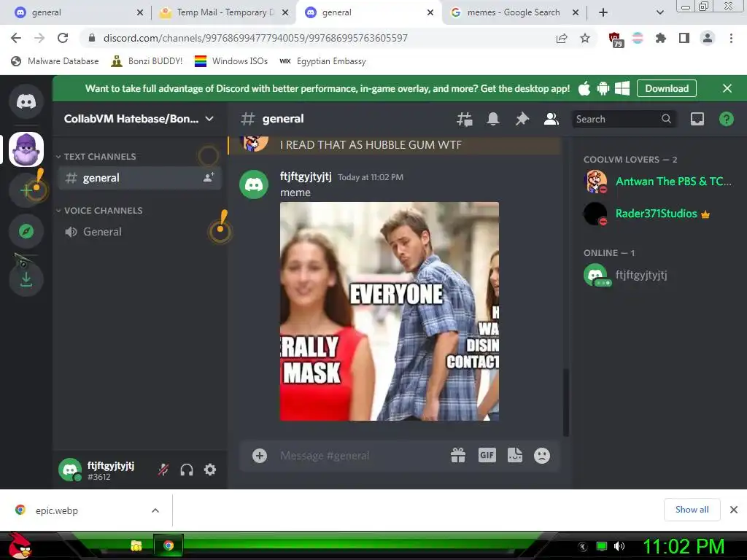This screenshot has width=747, height=560.
Task: Click search magnifier icon in Discord
Action: (667, 119)
